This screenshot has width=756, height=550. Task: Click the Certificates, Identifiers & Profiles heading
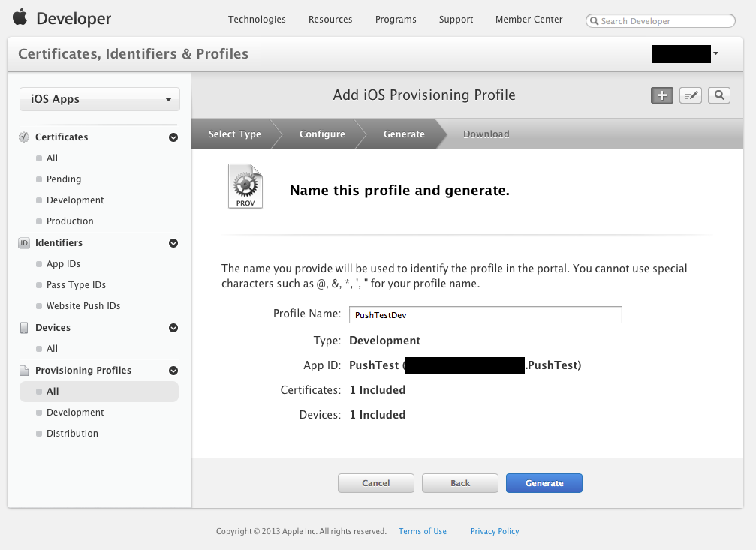134,53
